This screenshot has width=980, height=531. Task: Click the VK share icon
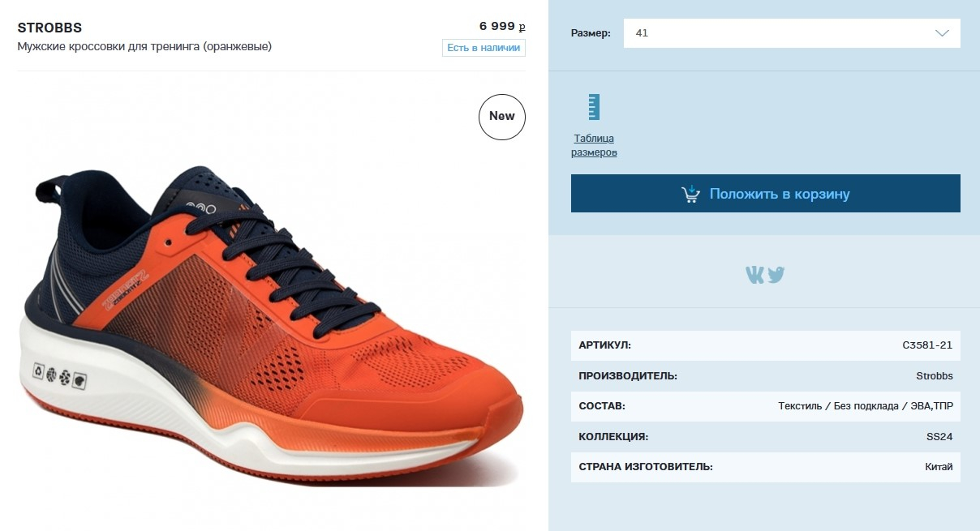[755, 275]
